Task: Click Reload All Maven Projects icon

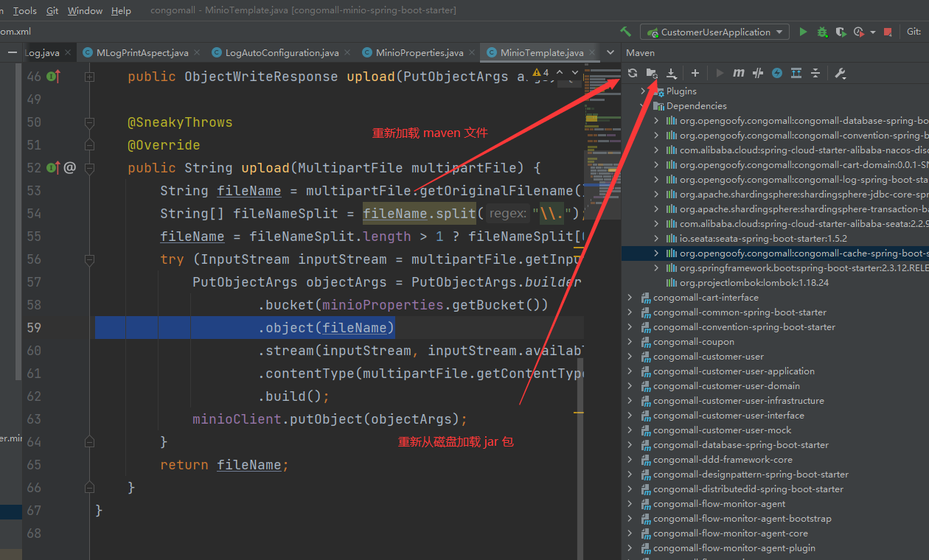Action: pos(633,73)
